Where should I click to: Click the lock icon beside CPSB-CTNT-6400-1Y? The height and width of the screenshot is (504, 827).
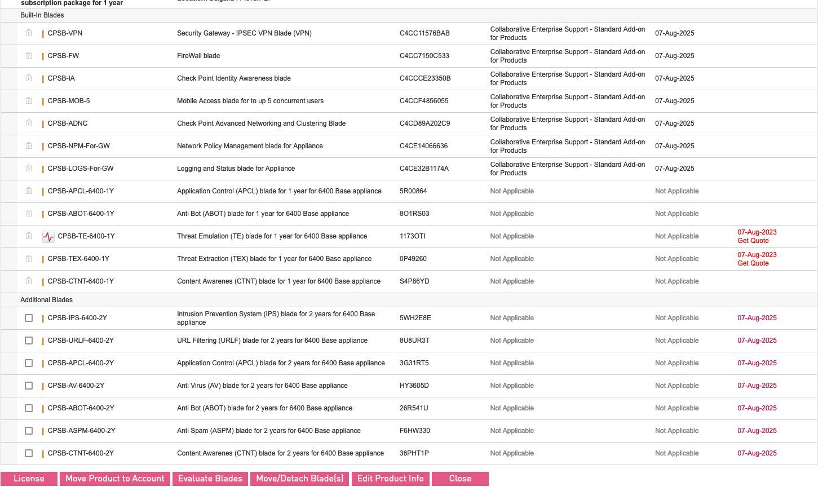[x=29, y=281]
